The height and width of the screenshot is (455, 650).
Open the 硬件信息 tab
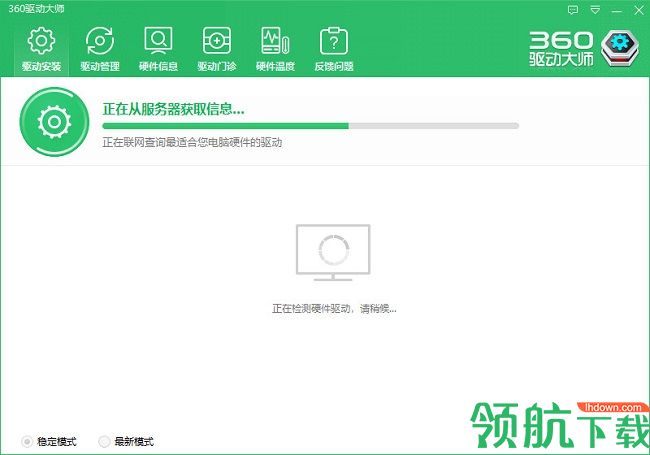click(158, 49)
